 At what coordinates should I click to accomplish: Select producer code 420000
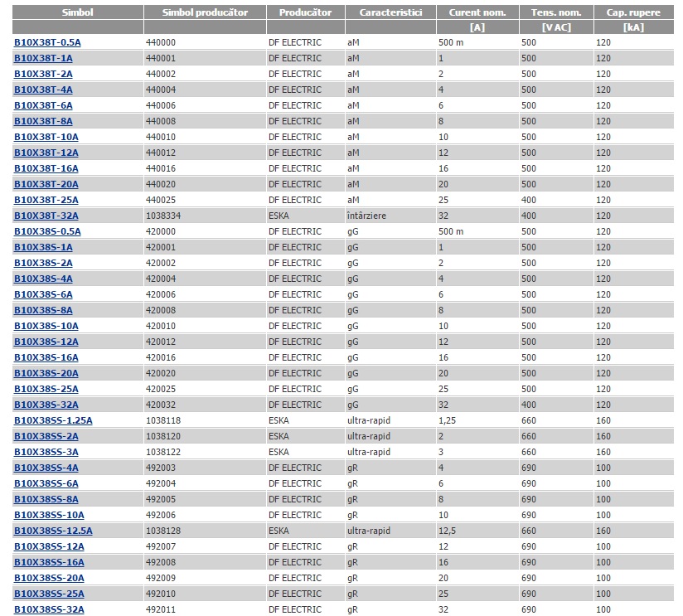point(161,231)
